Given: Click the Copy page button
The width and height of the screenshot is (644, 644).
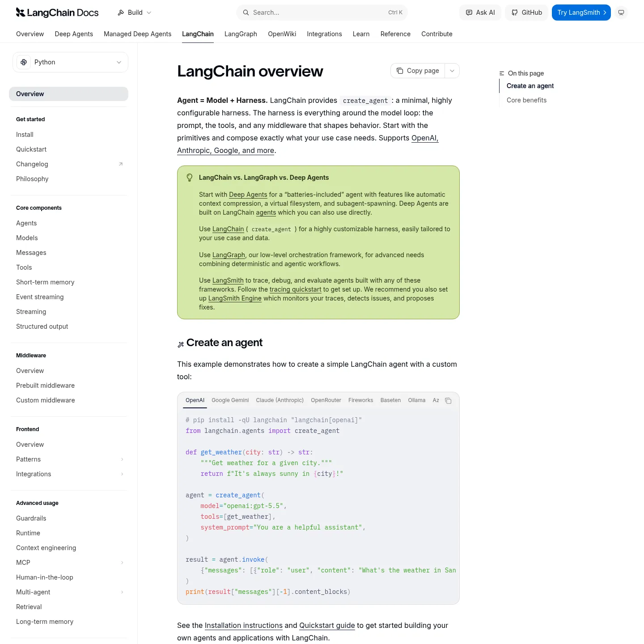Looking at the screenshot, I should click(x=418, y=71).
